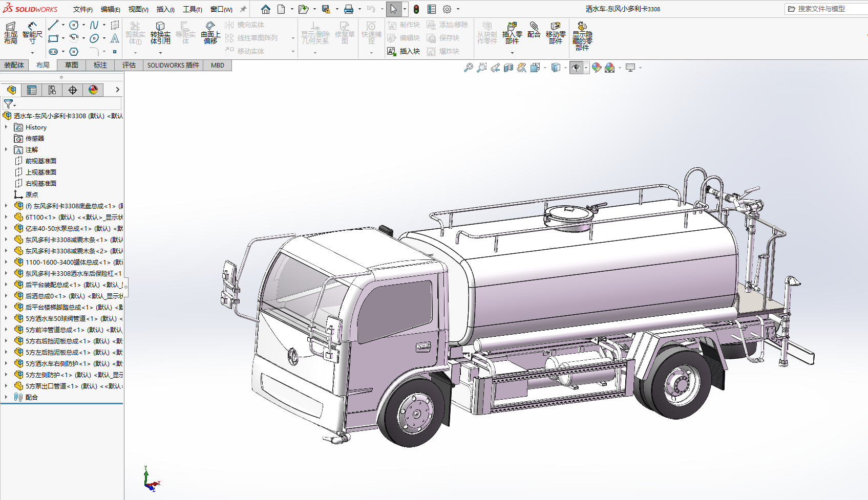Click Move Component (移动零部件)

point(556,33)
